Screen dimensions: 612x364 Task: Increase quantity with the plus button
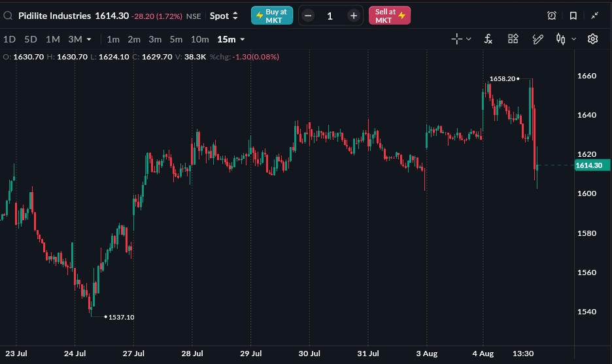click(x=354, y=16)
